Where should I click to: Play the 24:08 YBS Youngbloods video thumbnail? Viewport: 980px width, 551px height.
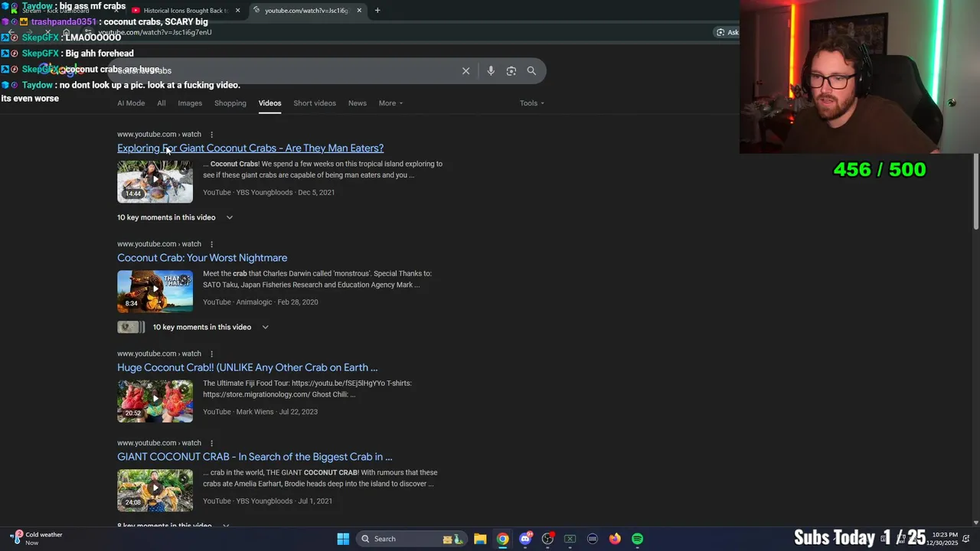(155, 491)
